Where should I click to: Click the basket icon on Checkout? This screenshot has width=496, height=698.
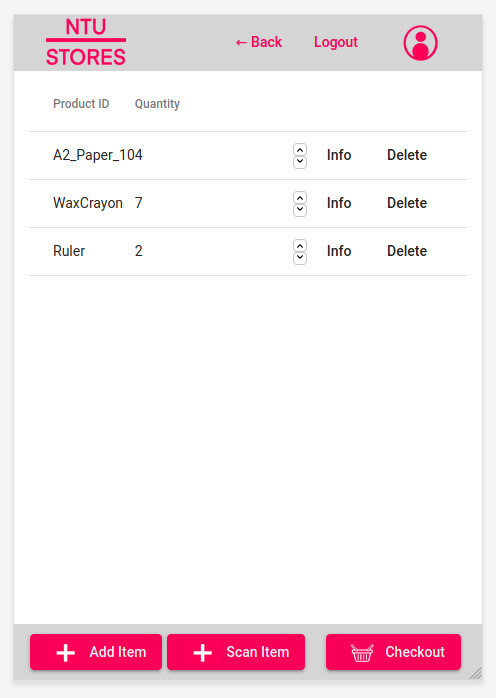coord(362,653)
